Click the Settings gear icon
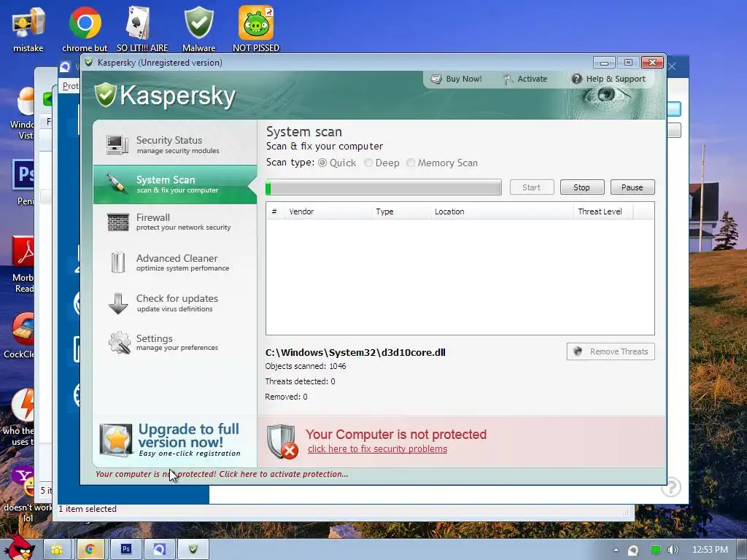The height and width of the screenshot is (560, 747). pyautogui.click(x=119, y=343)
